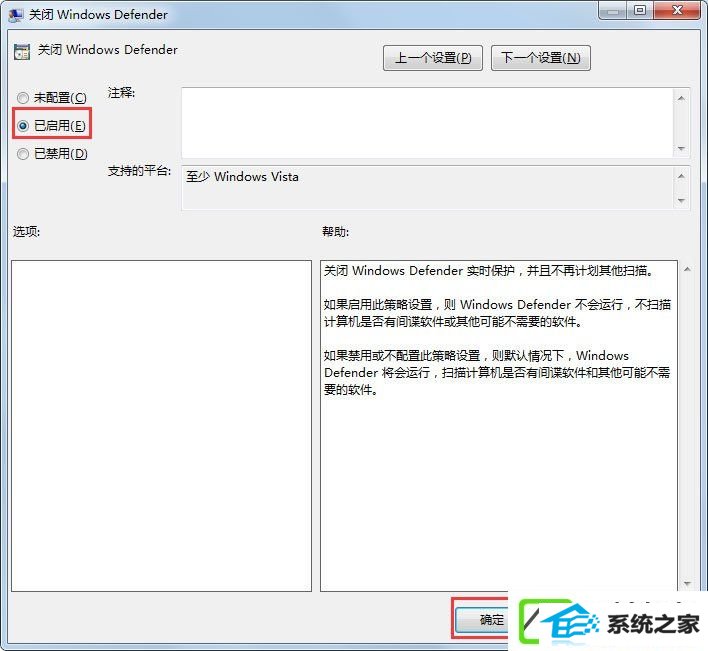Image resolution: width=708 pixels, height=651 pixels.
Task: Click the comment box scroll up arrow
Action: pos(681,98)
